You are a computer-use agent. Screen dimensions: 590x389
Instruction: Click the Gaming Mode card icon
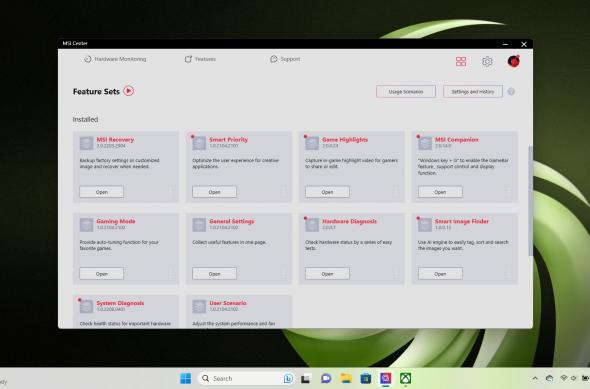86,225
